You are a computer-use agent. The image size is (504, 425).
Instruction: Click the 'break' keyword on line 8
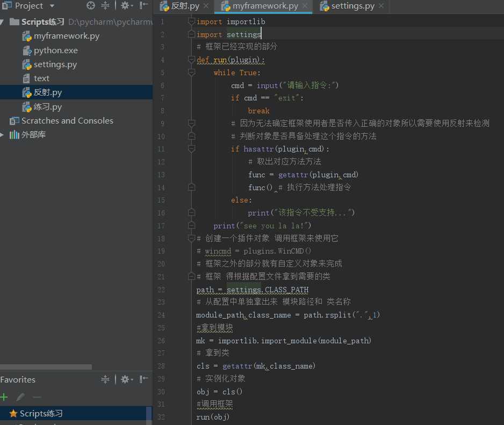coord(258,111)
